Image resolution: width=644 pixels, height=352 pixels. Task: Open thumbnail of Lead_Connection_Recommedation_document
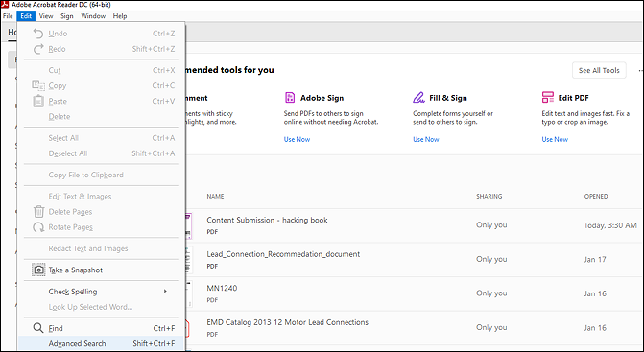point(188,260)
